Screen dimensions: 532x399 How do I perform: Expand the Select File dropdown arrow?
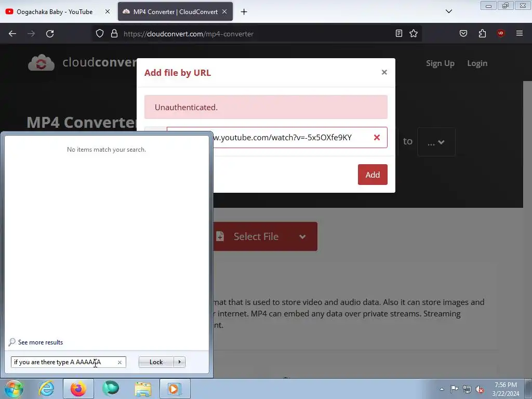click(x=302, y=236)
